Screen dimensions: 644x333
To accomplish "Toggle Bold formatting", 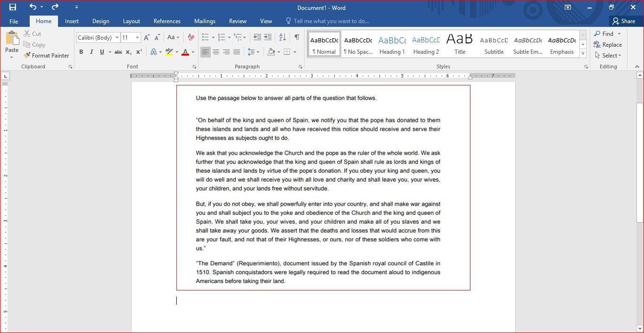I will tap(81, 52).
